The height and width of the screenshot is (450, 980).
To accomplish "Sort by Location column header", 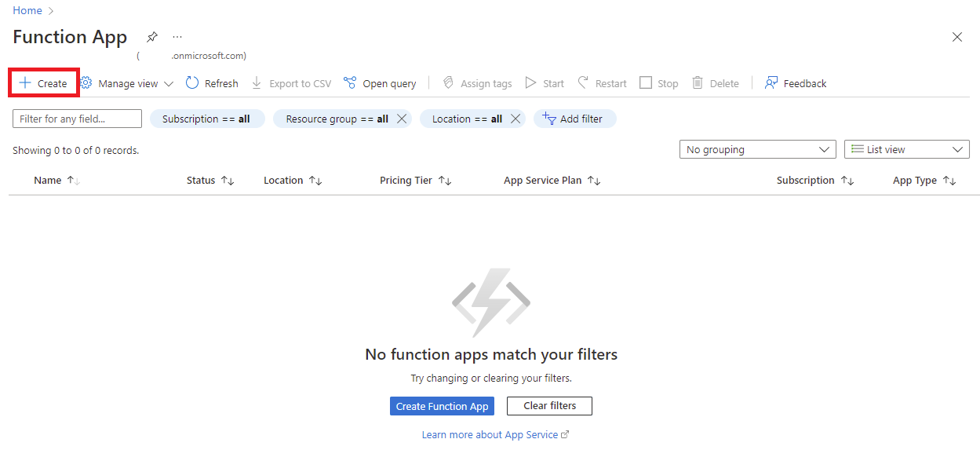I will (293, 181).
